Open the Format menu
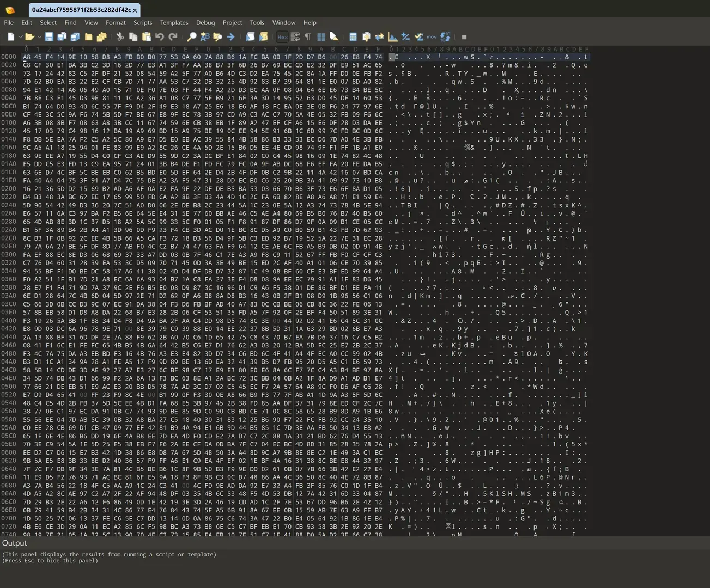 (116, 23)
